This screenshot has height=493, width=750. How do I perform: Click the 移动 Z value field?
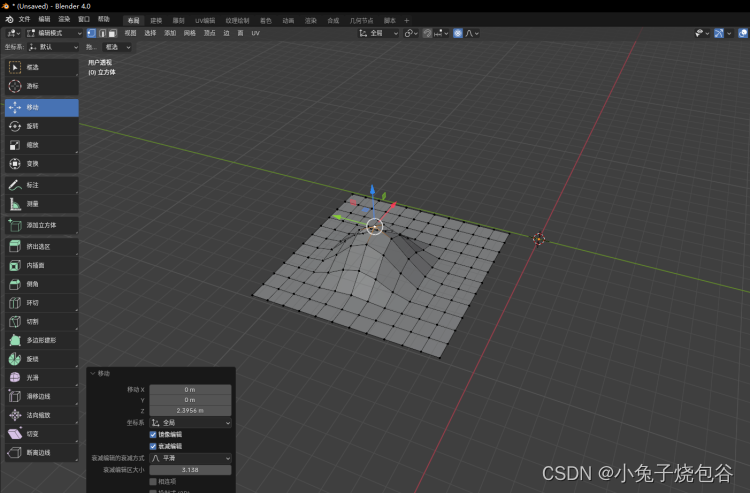(190, 411)
